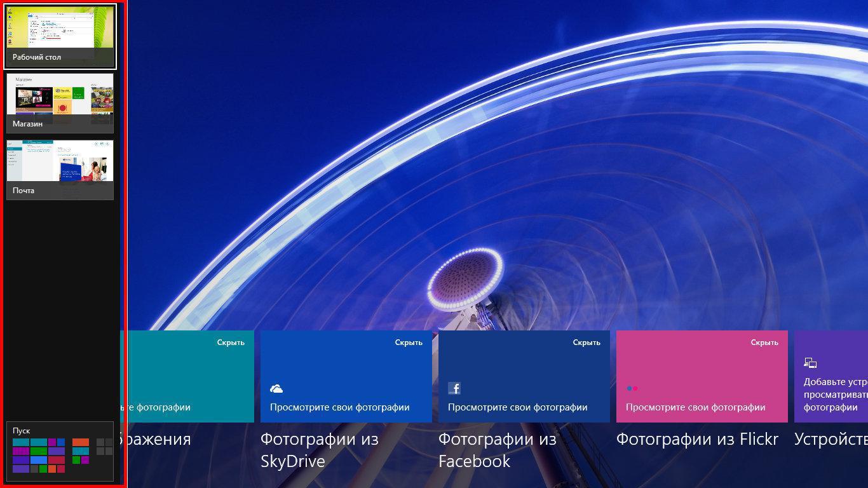This screenshot has height=488, width=868.
Task: Open Просмотрите свои фотографии on SkyDrive tile
Action: pos(340,407)
